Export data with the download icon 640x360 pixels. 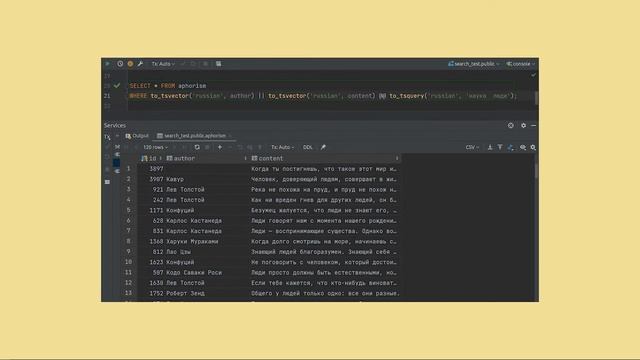tap(490, 147)
